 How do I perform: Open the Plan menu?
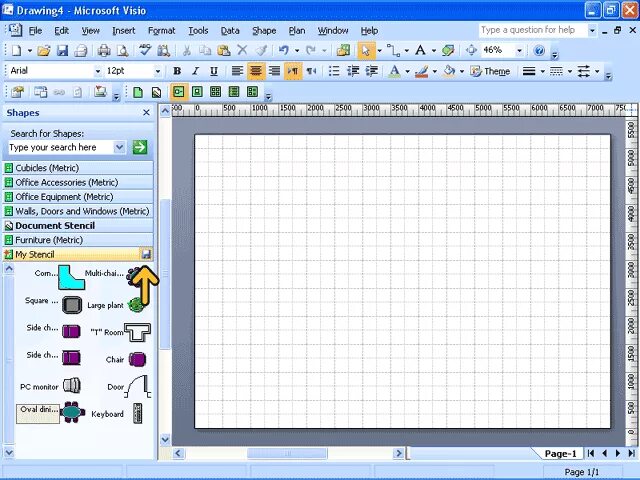click(297, 31)
